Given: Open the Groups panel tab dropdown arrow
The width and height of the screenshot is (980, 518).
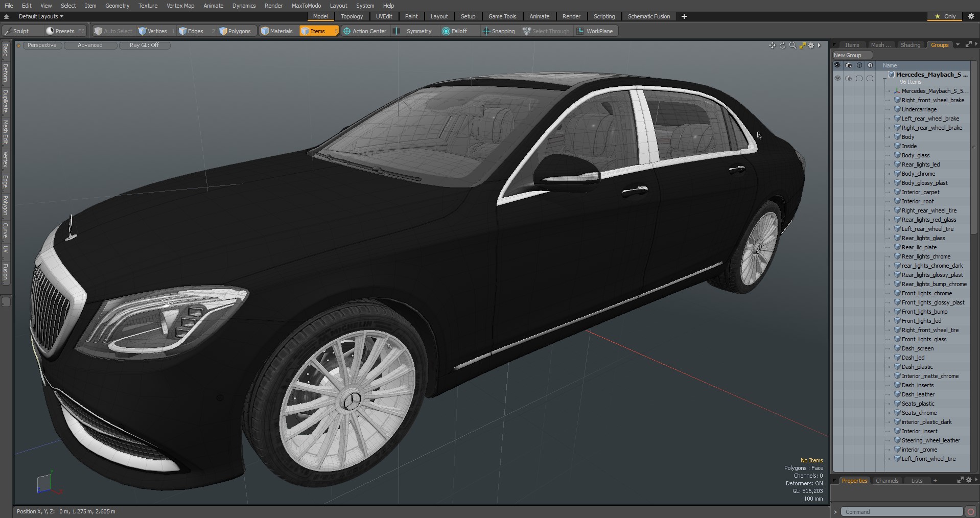Looking at the screenshot, I should point(958,45).
